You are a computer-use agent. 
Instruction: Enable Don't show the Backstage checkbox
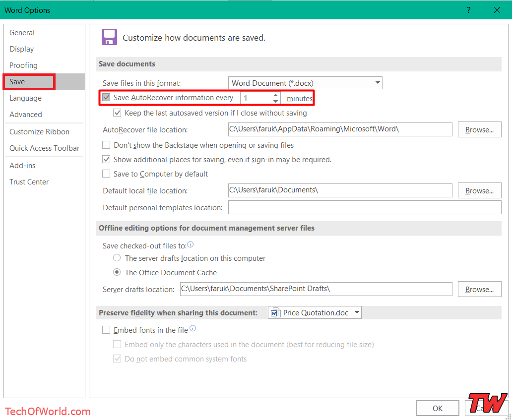point(106,145)
